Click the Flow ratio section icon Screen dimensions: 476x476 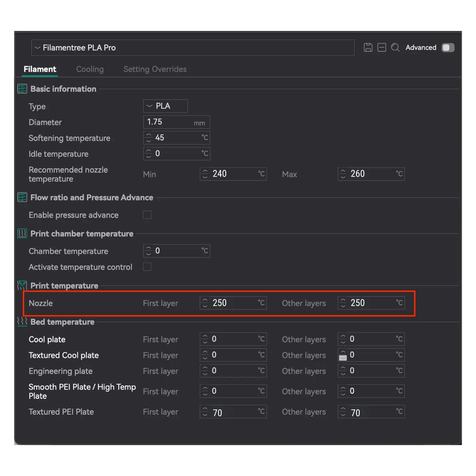[x=22, y=198]
